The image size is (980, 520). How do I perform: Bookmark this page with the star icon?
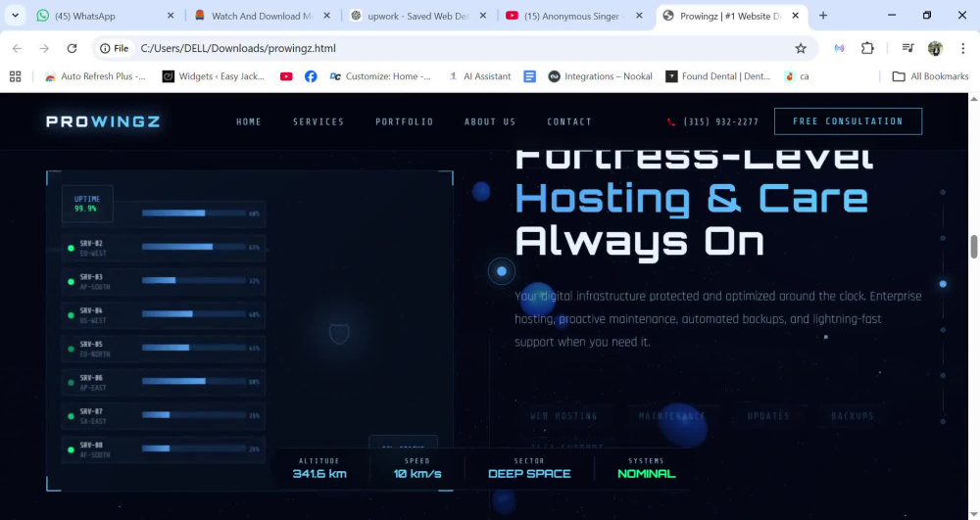pos(801,48)
